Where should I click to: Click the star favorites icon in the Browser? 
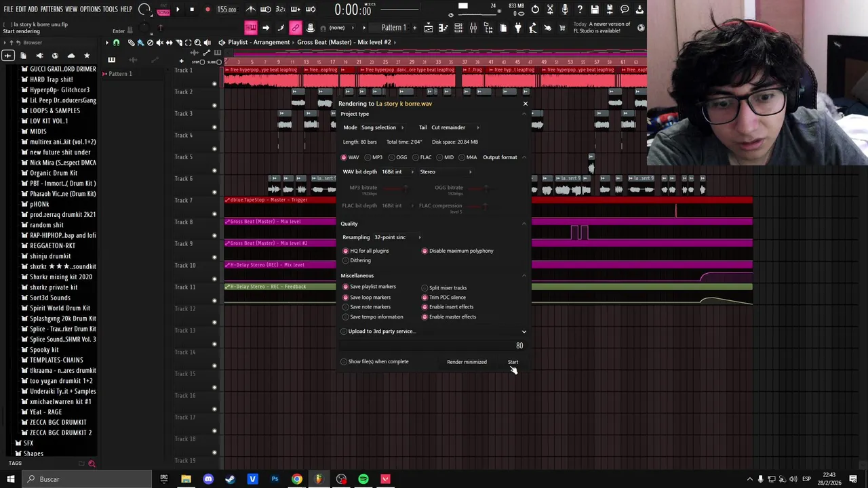tap(87, 56)
